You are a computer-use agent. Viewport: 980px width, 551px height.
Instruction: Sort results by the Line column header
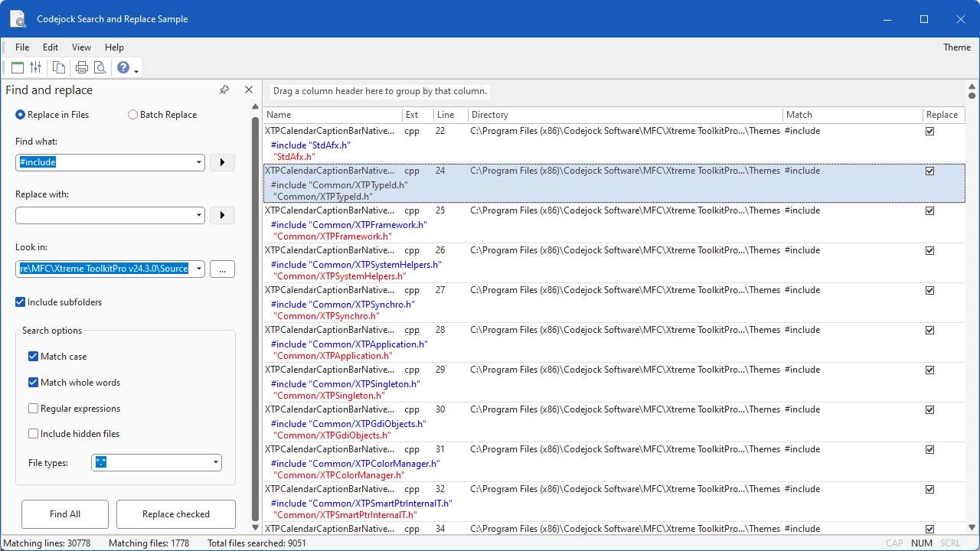450,115
